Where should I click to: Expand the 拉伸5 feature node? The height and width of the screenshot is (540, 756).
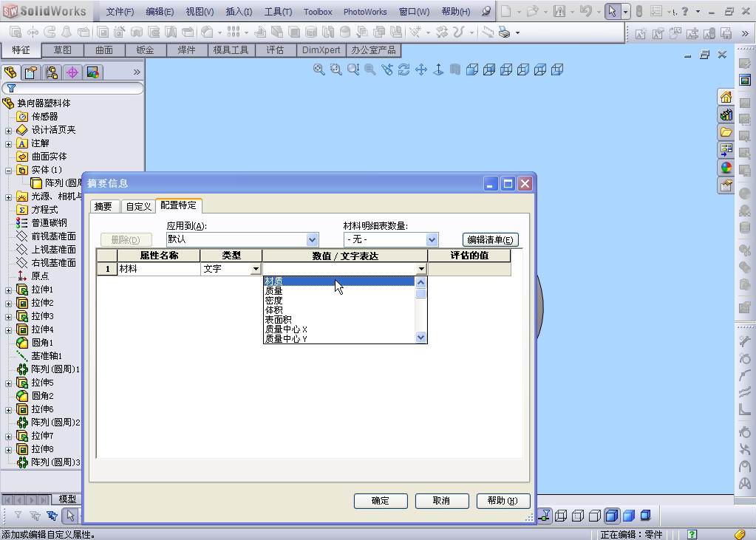tap(8, 383)
